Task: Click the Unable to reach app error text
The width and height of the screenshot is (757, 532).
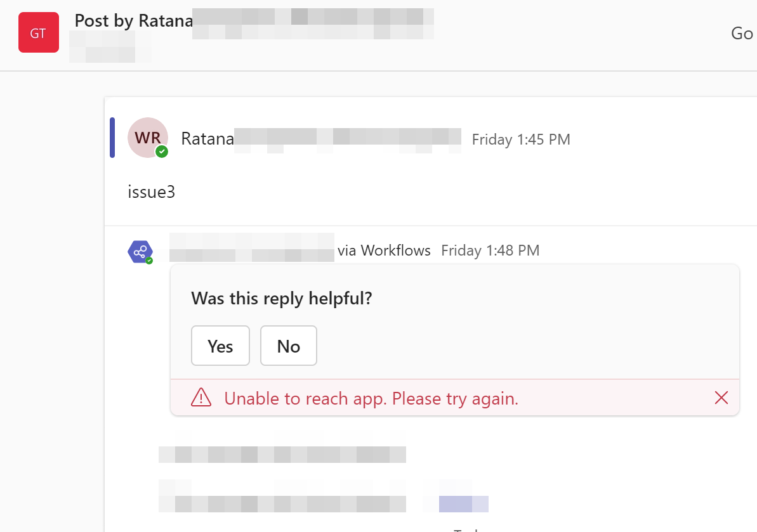Action: [x=371, y=398]
